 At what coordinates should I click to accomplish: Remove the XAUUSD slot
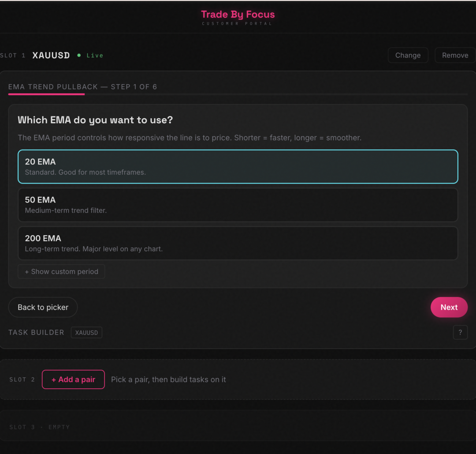click(x=455, y=55)
